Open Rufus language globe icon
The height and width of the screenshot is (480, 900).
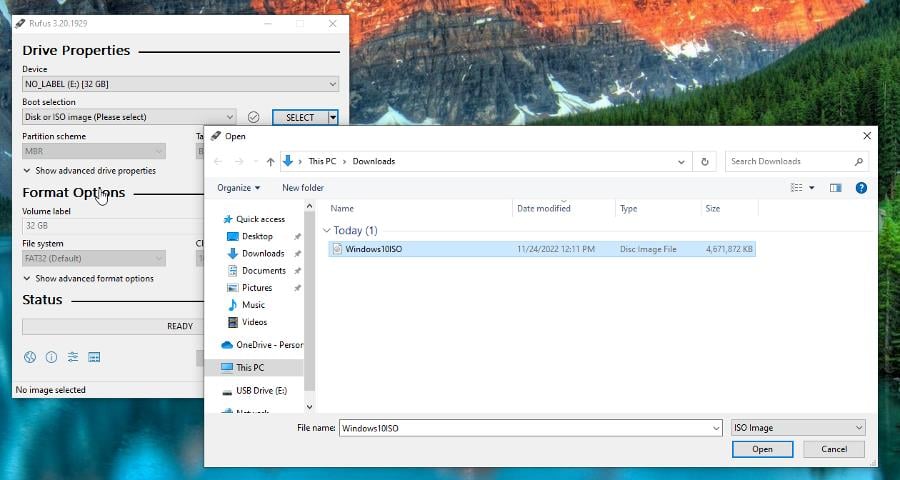tap(30, 357)
